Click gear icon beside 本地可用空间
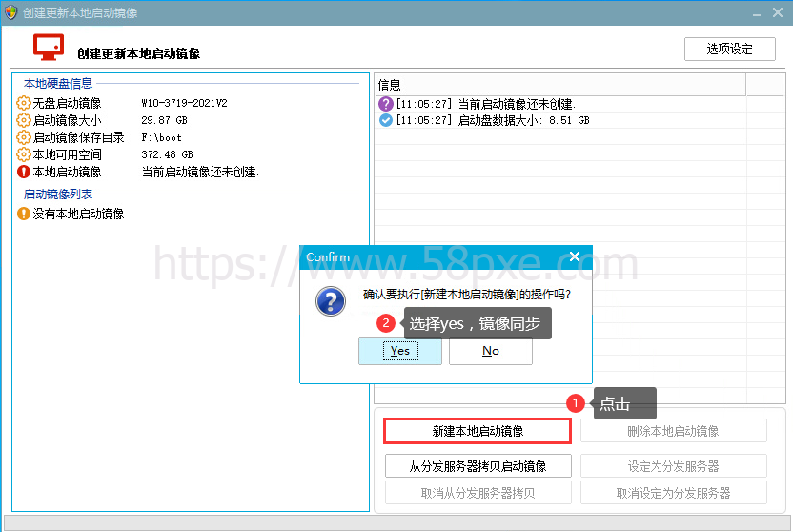 point(23,154)
